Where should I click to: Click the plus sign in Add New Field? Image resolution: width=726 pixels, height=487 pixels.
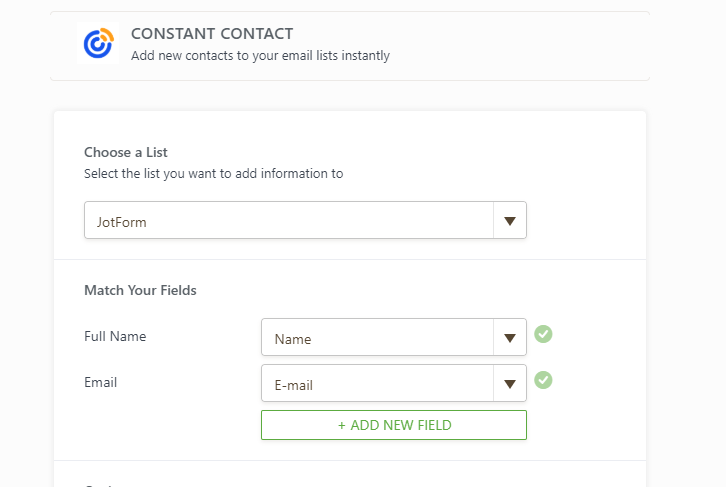coord(342,425)
